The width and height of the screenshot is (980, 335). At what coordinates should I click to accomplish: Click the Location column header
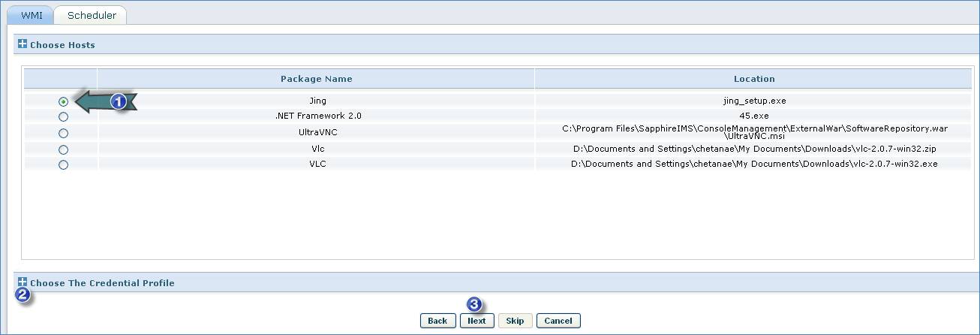(753, 79)
